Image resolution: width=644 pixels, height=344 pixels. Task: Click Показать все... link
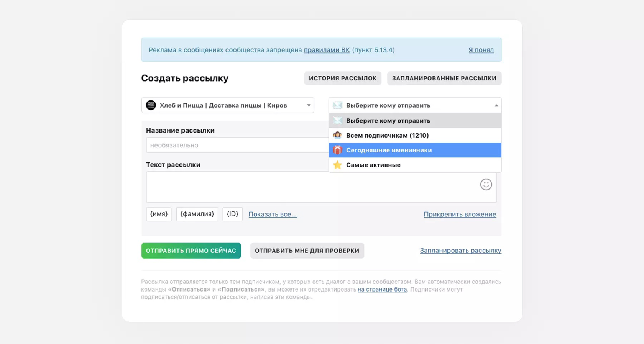point(273,215)
